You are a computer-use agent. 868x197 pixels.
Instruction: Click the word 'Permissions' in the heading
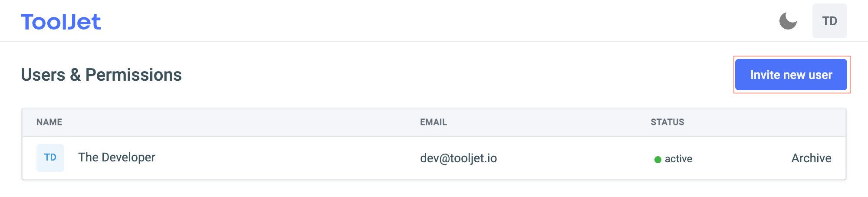[x=133, y=75]
